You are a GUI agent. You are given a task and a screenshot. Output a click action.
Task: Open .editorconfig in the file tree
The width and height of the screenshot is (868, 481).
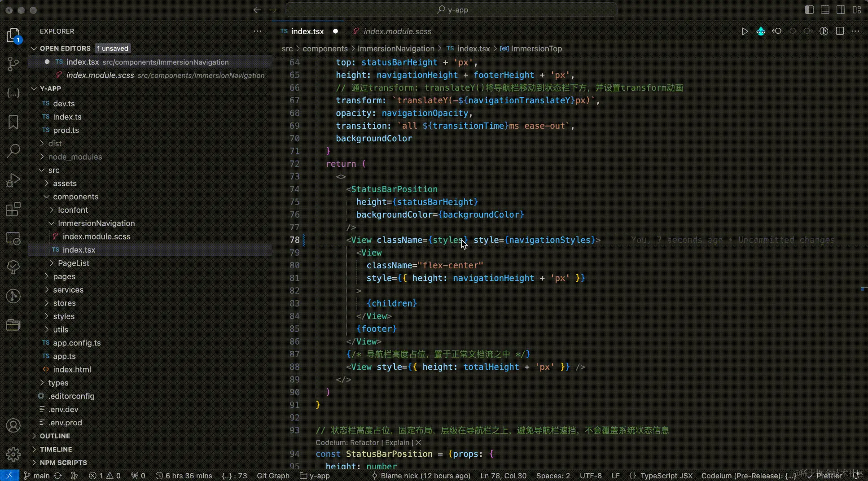pyautogui.click(x=71, y=396)
